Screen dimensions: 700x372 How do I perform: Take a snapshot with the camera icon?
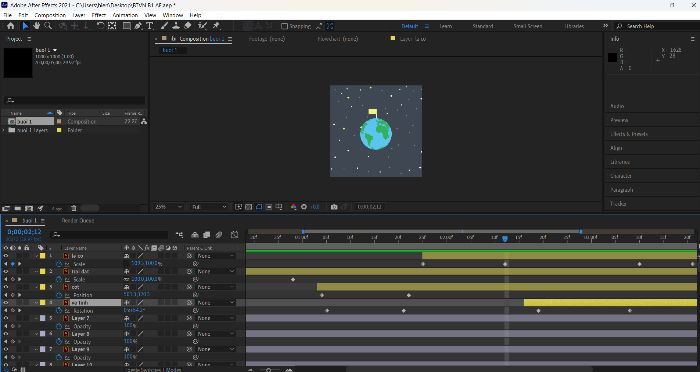point(334,207)
